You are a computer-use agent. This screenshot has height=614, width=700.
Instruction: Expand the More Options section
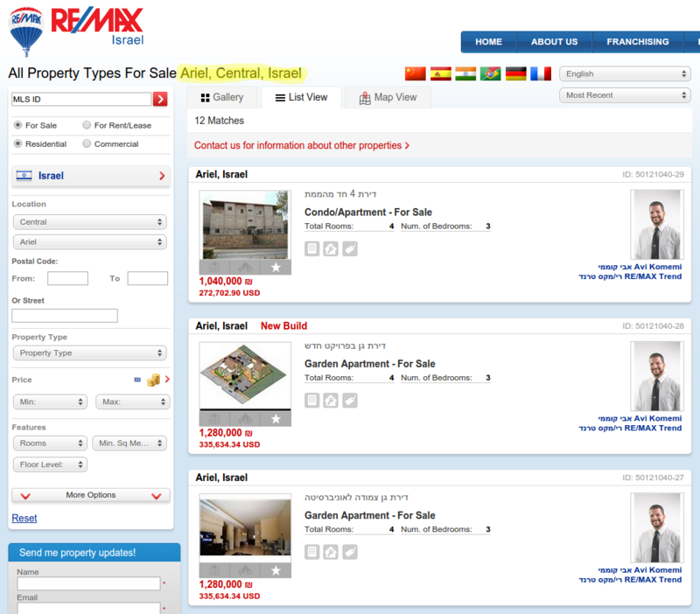(x=90, y=494)
